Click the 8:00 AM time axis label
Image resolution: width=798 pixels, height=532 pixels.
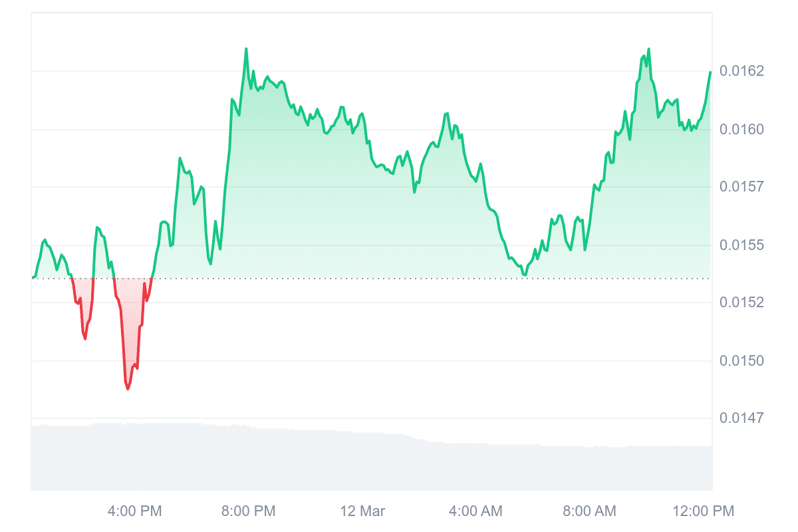pos(589,511)
